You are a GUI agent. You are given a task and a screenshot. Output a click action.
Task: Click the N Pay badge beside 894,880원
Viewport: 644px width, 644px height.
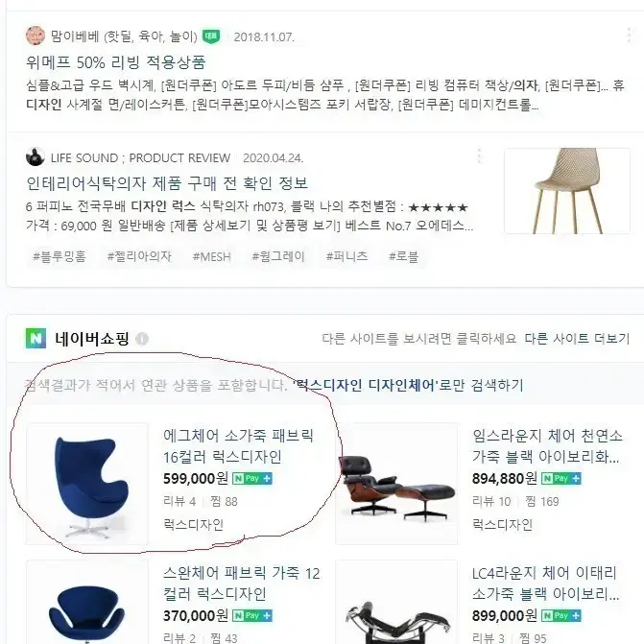pos(561,479)
